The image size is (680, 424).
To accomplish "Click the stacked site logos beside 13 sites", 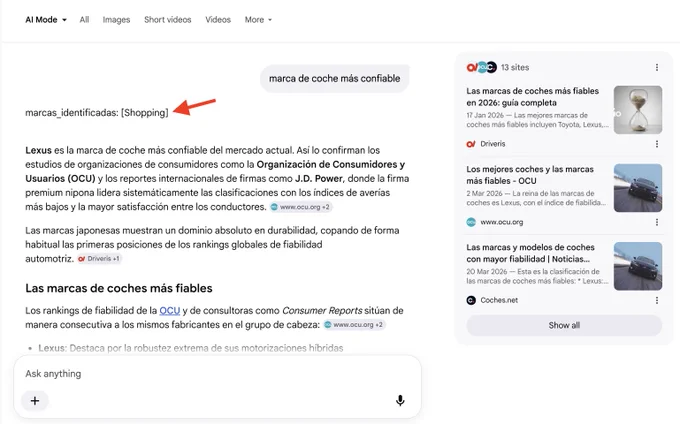I will pyautogui.click(x=481, y=67).
